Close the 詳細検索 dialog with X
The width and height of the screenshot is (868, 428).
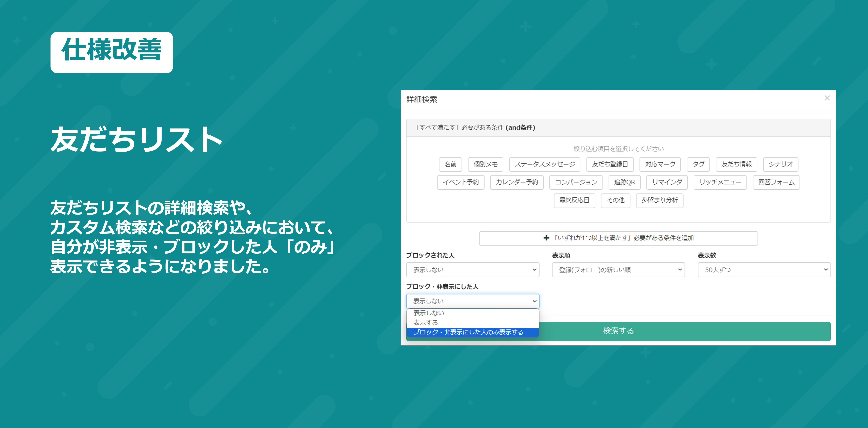click(x=827, y=98)
